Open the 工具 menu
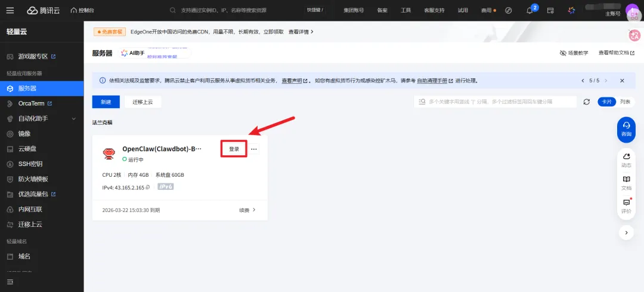This screenshot has width=644, height=292. (406, 10)
